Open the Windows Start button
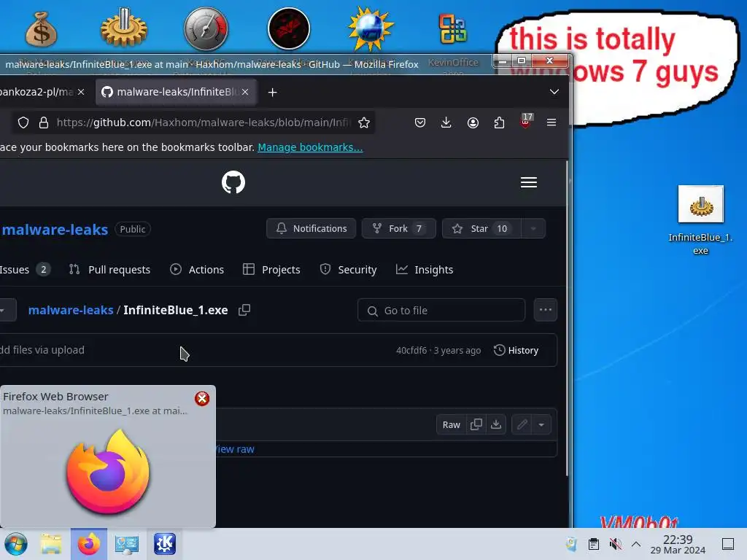Viewport: 747px width, 560px height. point(16,544)
